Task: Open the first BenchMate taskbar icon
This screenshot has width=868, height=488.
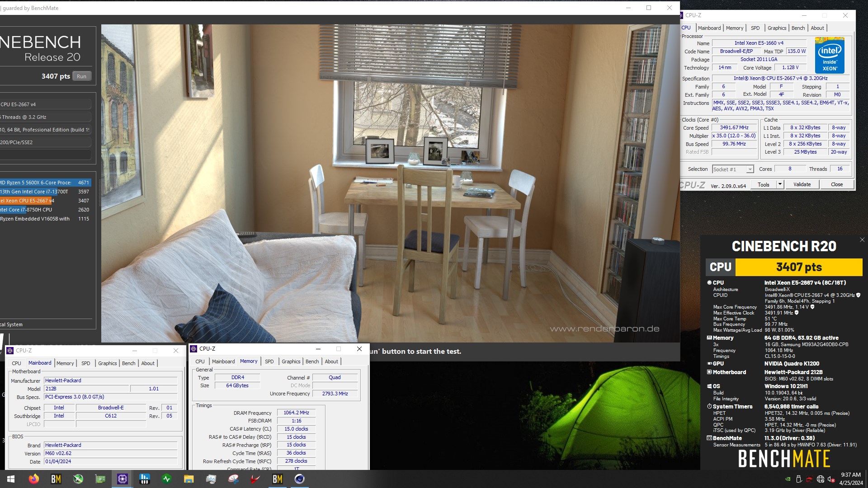Action: click(56, 479)
